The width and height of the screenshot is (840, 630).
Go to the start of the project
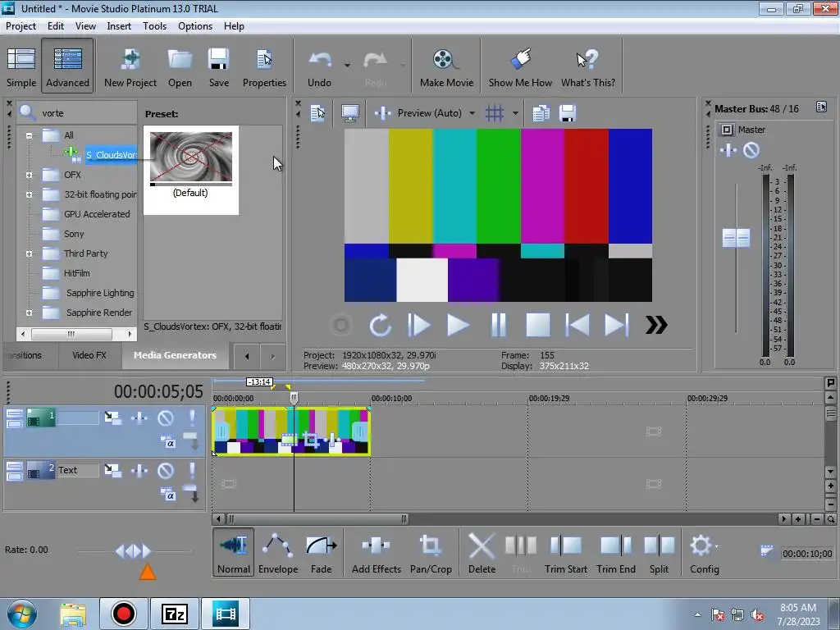point(577,325)
